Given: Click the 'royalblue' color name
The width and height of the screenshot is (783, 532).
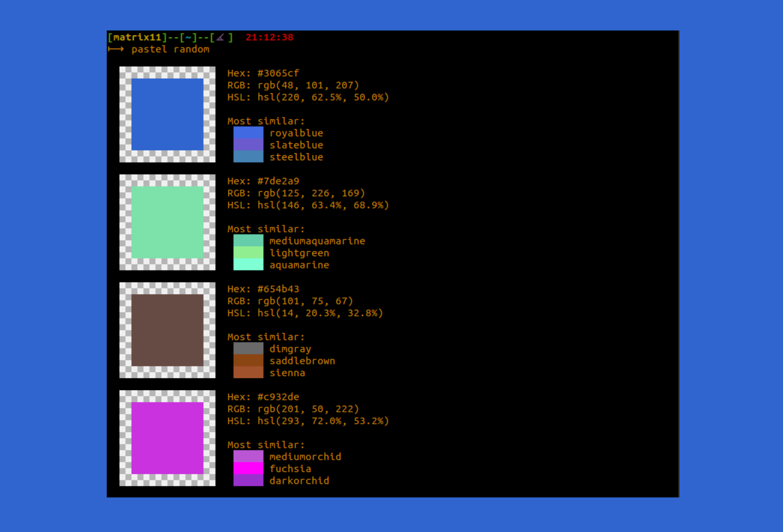Looking at the screenshot, I should click(296, 133).
